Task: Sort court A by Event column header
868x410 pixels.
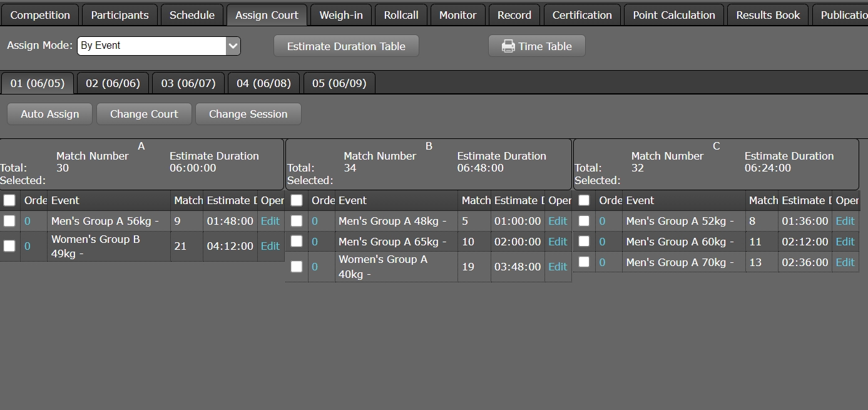Action: 65,200
